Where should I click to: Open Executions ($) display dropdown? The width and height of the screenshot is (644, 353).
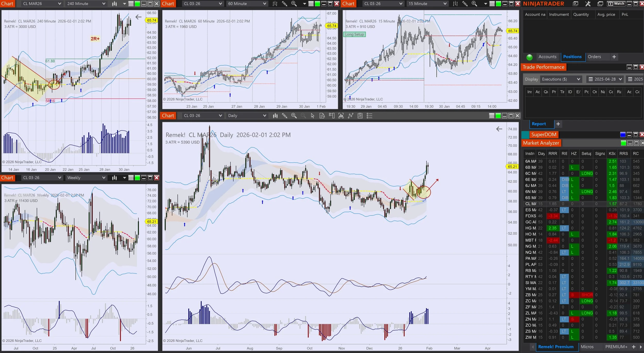561,79
